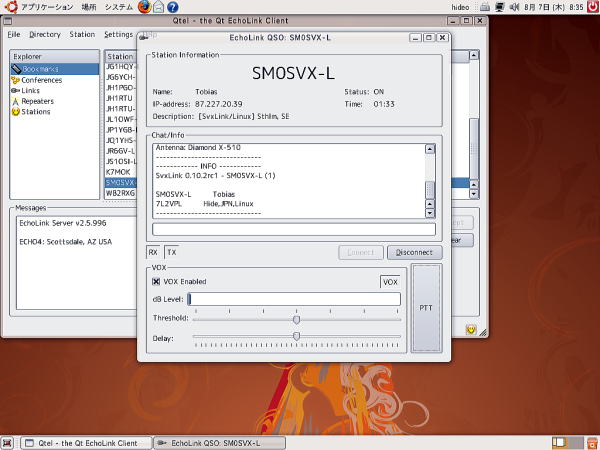Open the File menu in Qtel
600x450 pixels.
pos(14,34)
